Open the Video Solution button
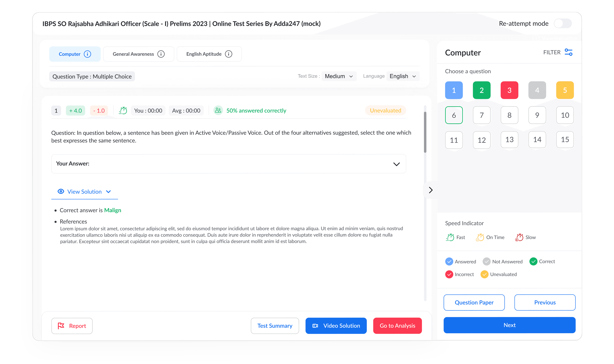Screen dimensions: 614x364 pos(336,326)
